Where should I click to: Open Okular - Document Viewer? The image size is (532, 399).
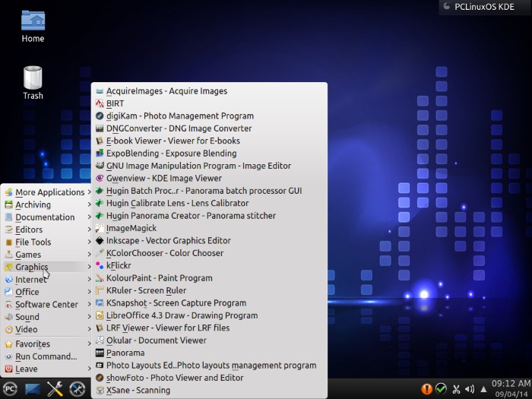pyautogui.click(x=209, y=340)
